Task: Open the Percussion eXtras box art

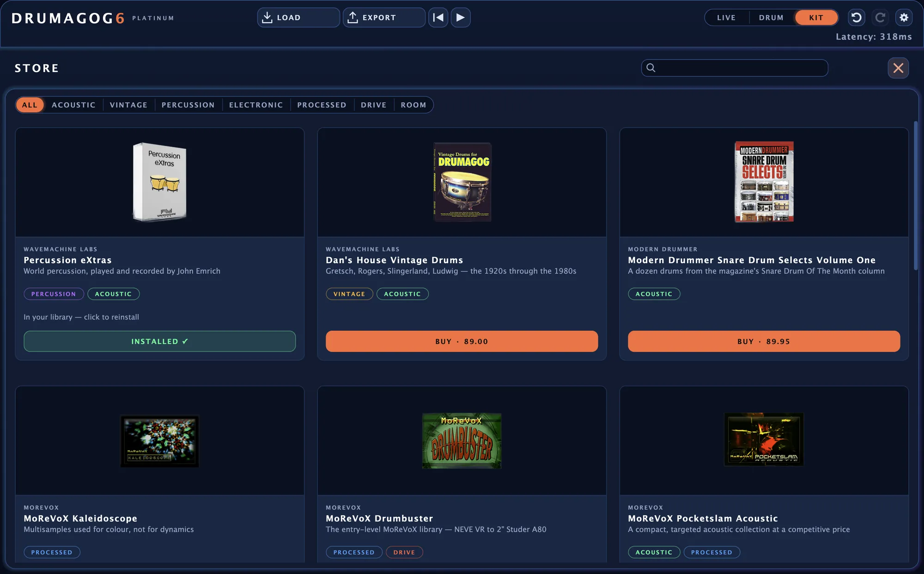Action: coord(160,182)
